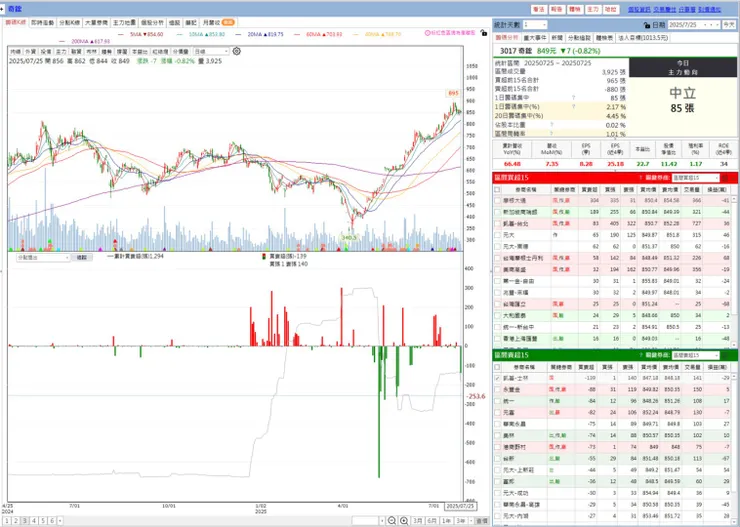Open dropdown arrow next to 3年 button
Image resolution: width=740 pixels, height=527 pixels.
click(470, 521)
